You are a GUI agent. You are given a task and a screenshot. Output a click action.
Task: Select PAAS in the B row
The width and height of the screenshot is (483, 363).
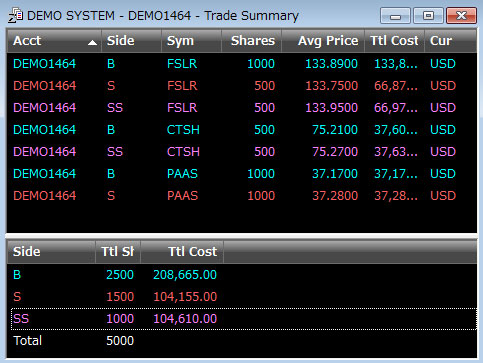(182, 174)
